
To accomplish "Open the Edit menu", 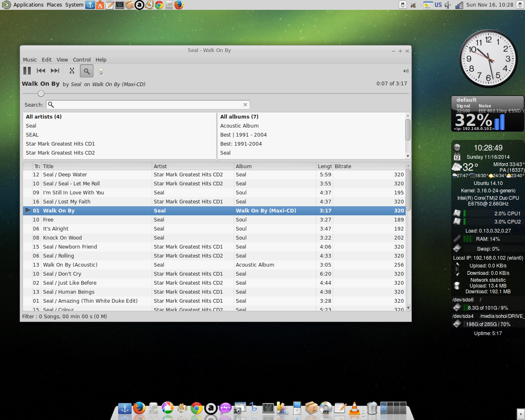I will (47, 60).
